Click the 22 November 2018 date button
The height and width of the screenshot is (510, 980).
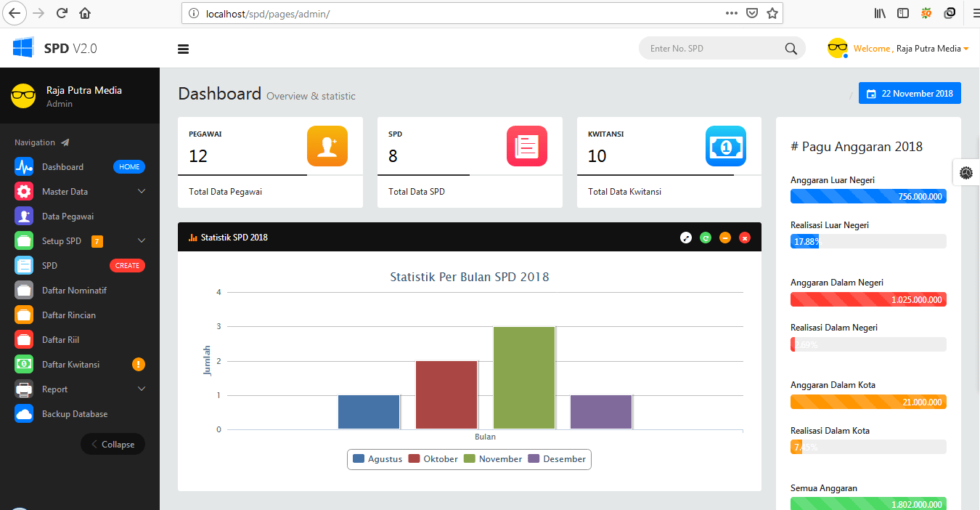(910, 94)
